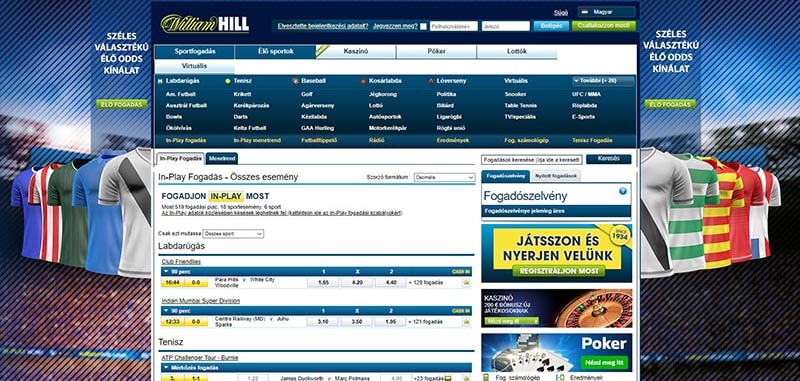Click the Keresés search button
Screen dimensions: 800x381
click(x=609, y=159)
